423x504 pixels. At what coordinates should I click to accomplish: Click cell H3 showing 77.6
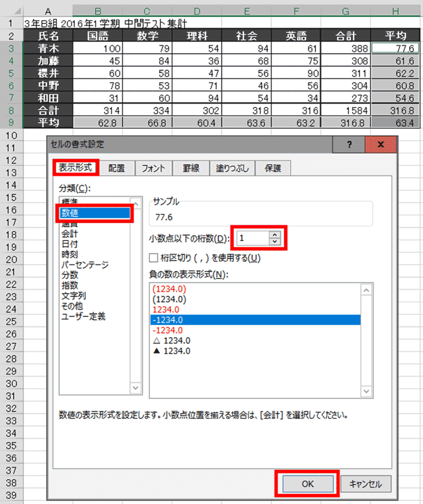coord(395,49)
